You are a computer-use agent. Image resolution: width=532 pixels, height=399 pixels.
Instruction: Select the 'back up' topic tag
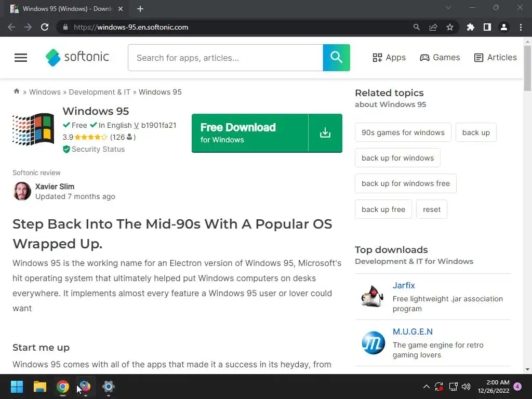coord(476,132)
